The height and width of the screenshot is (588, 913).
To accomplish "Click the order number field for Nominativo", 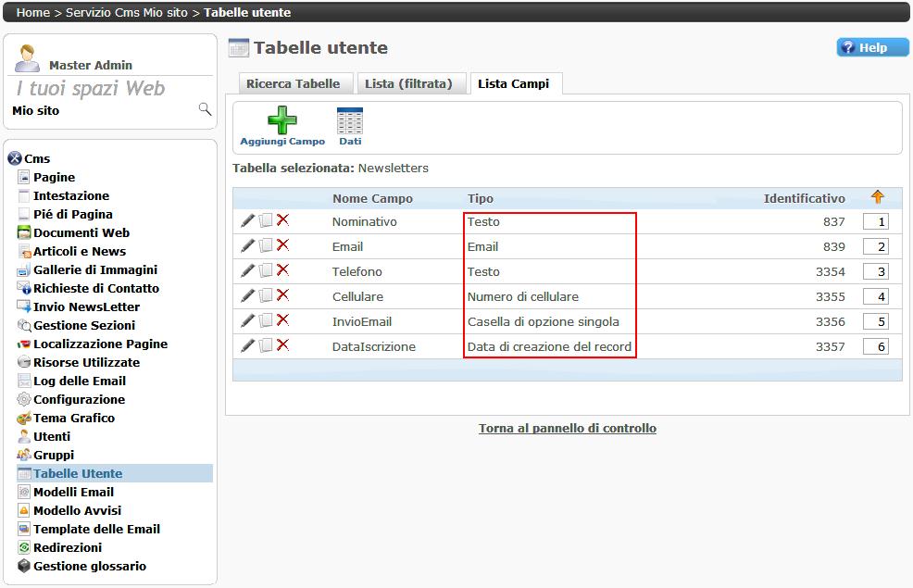I will pyautogui.click(x=875, y=222).
